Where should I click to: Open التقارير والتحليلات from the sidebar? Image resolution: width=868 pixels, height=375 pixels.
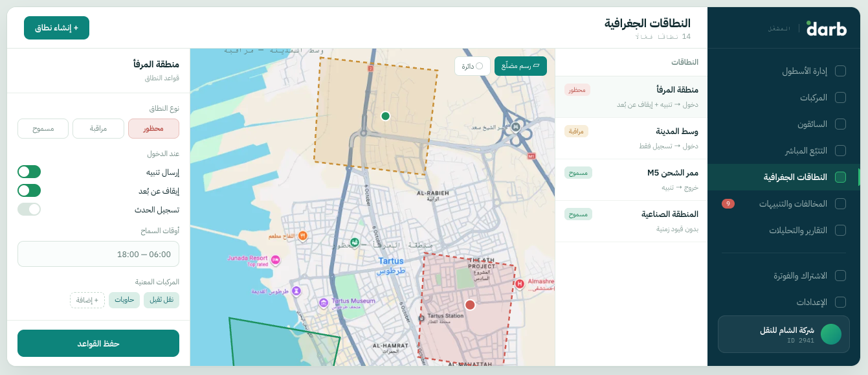[784, 231]
